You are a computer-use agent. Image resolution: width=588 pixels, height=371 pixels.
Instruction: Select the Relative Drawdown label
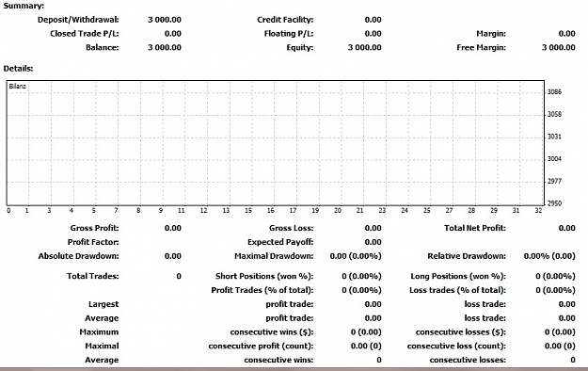(467, 256)
